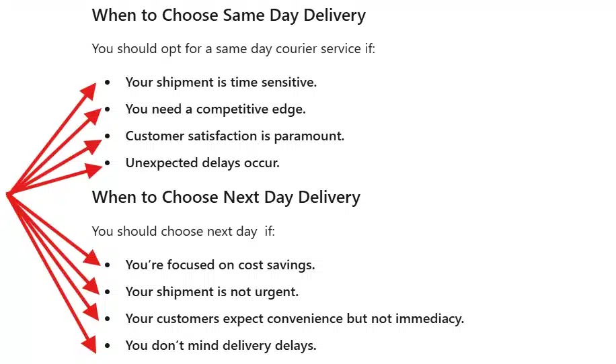The height and width of the screenshot is (364, 616).
Task: Click red arrowhead pointing to 'competitive edge' bullet
Action: click(93, 116)
